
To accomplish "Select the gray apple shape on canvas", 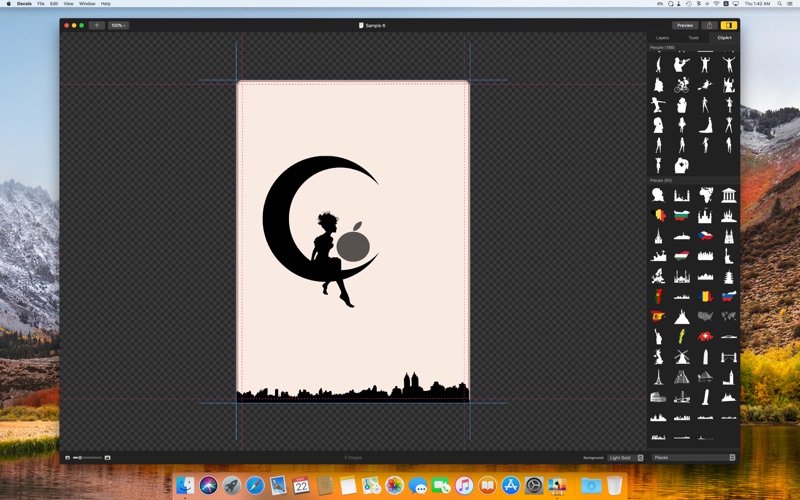I will (x=353, y=243).
